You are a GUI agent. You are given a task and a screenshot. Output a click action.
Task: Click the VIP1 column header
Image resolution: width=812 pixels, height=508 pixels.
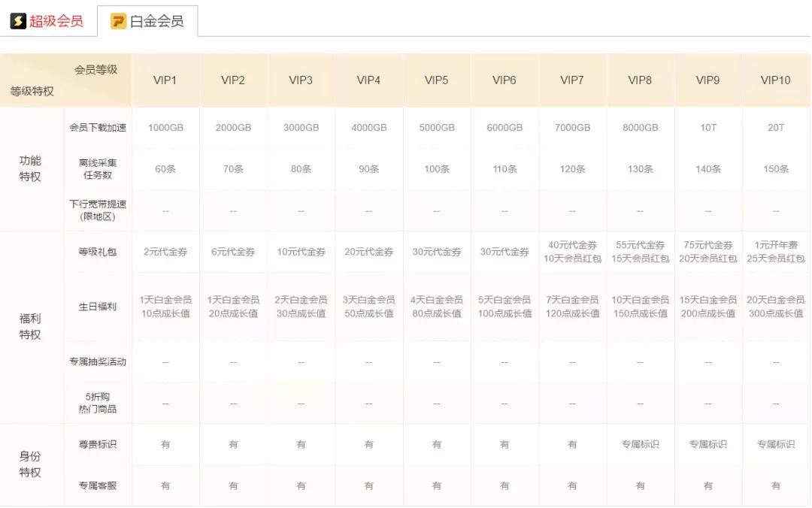tap(165, 78)
